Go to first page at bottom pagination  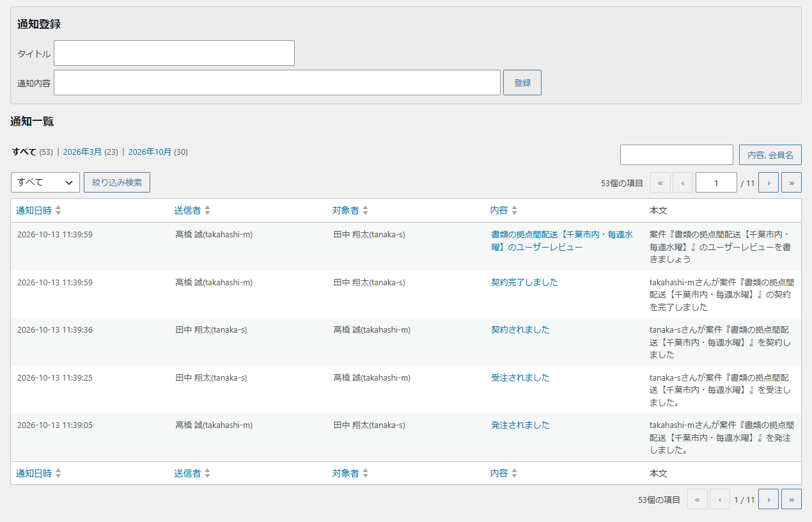coord(698,499)
